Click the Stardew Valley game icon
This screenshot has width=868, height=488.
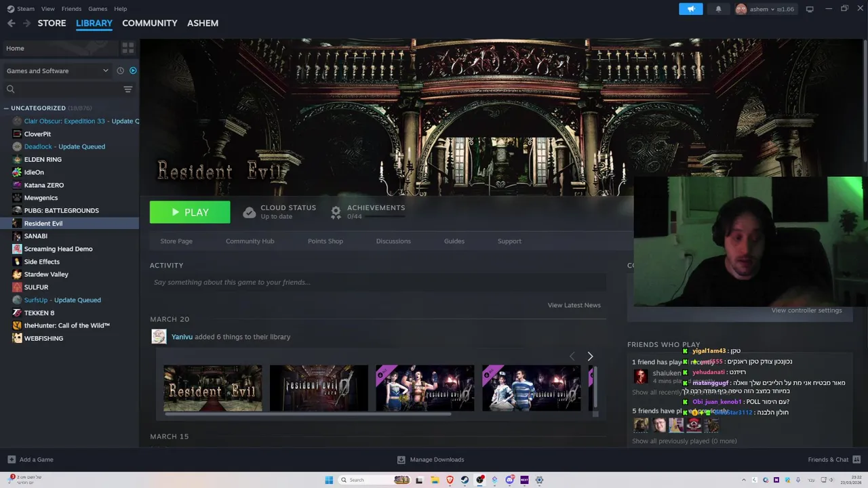pyautogui.click(x=18, y=274)
